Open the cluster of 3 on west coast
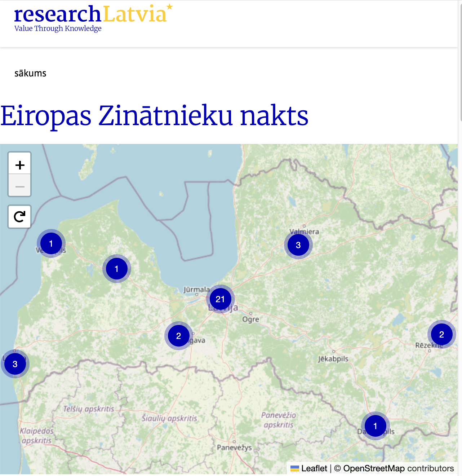This screenshot has height=476, width=462. pyautogui.click(x=15, y=364)
